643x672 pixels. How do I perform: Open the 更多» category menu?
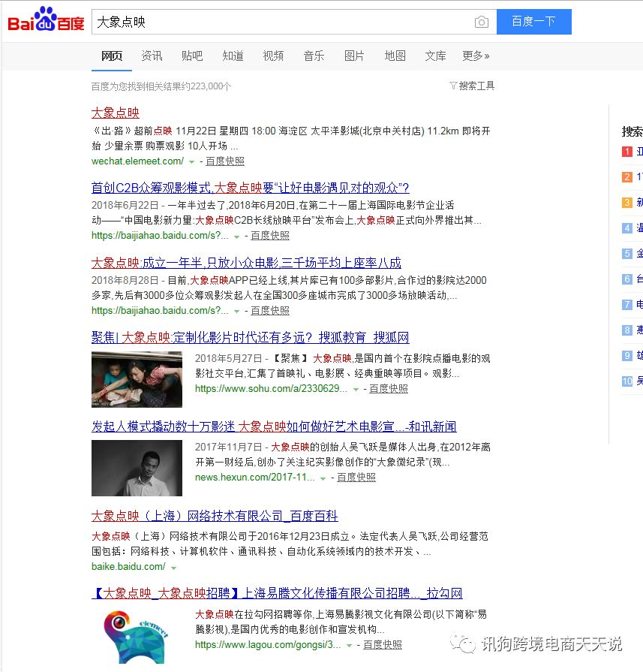point(476,56)
